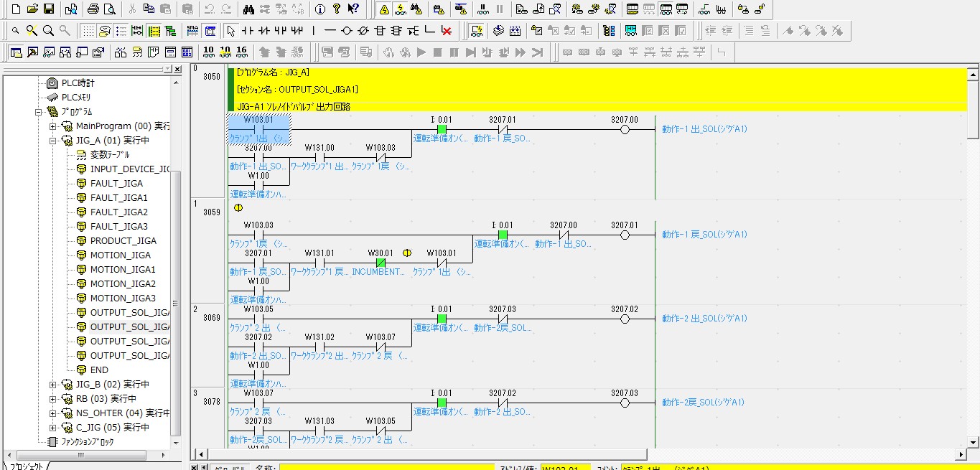This screenshot has width=980, height=470.
Task: Click the Print icon in the toolbar
Action: 93,9
